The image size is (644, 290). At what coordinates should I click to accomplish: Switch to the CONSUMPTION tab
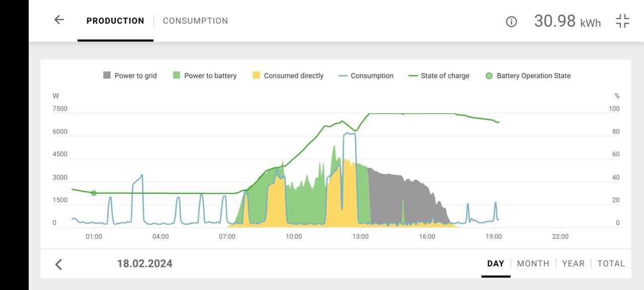click(x=195, y=21)
